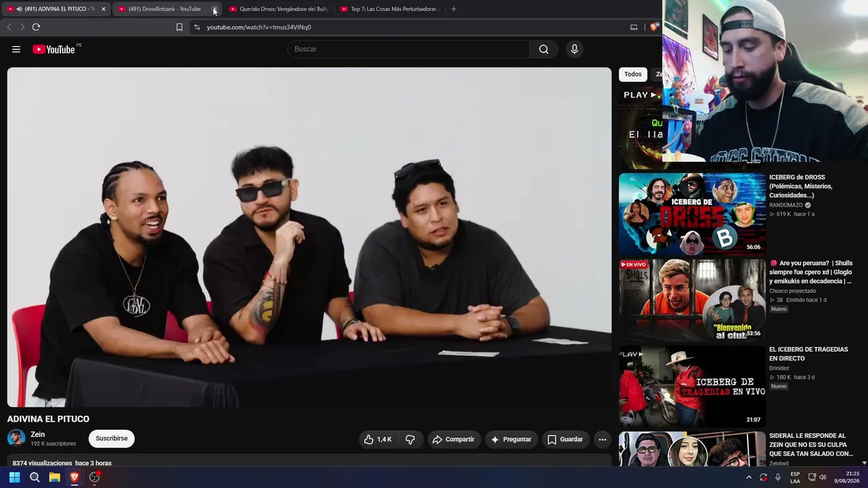Go forward with the browser forward arrow
This screenshot has width=868, height=488.
point(22,27)
